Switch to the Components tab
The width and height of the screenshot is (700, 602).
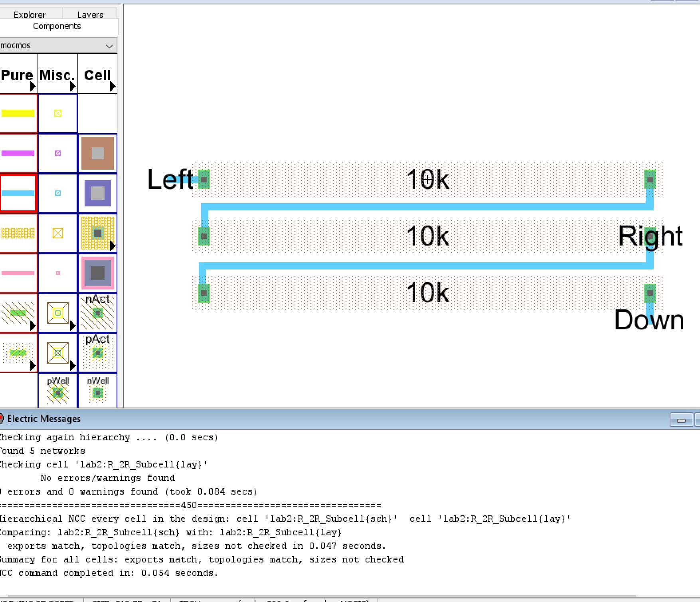[57, 26]
